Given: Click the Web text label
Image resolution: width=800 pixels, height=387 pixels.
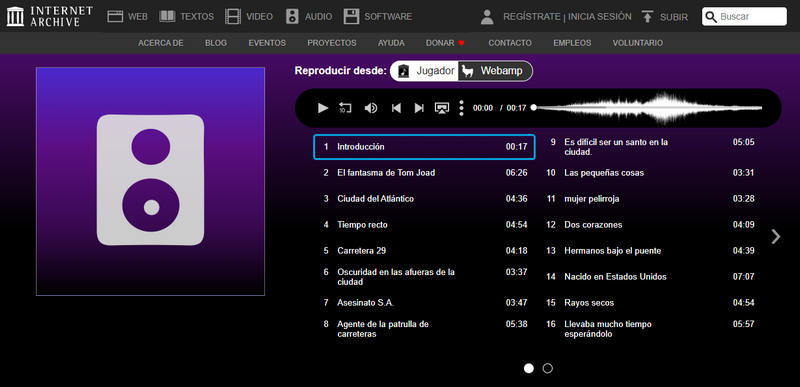Looking at the screenshot, I should (138, 17).
